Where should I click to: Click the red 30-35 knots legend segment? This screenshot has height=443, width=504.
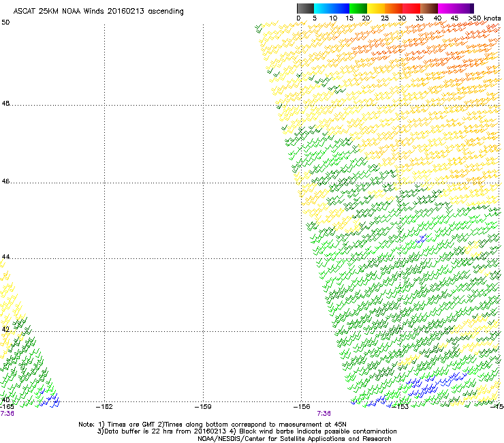coord(411,8)
